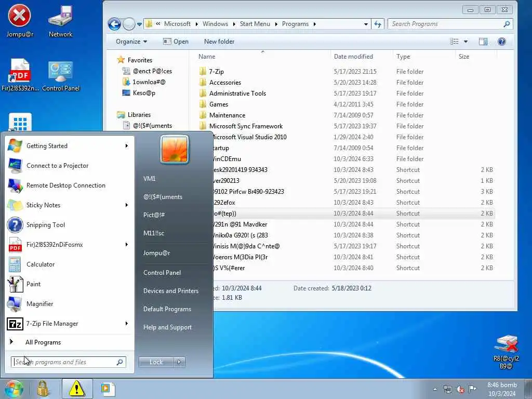Click the Lock button
The width and height of the screenshot is (532, 399).
(156, 362)
